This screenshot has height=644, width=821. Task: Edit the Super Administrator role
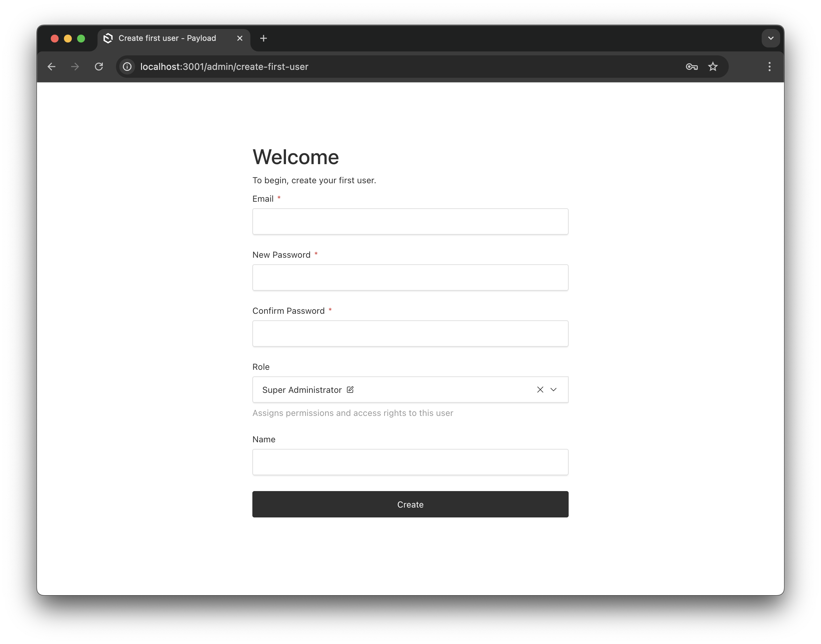[350, 390]
